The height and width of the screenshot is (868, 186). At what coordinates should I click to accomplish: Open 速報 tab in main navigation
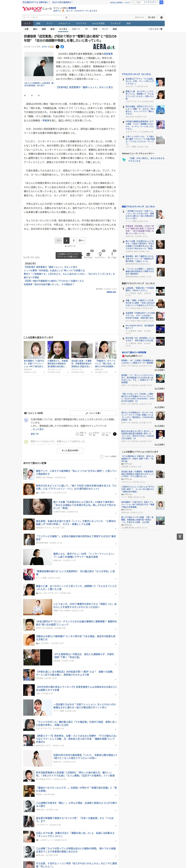click(38, 24)
